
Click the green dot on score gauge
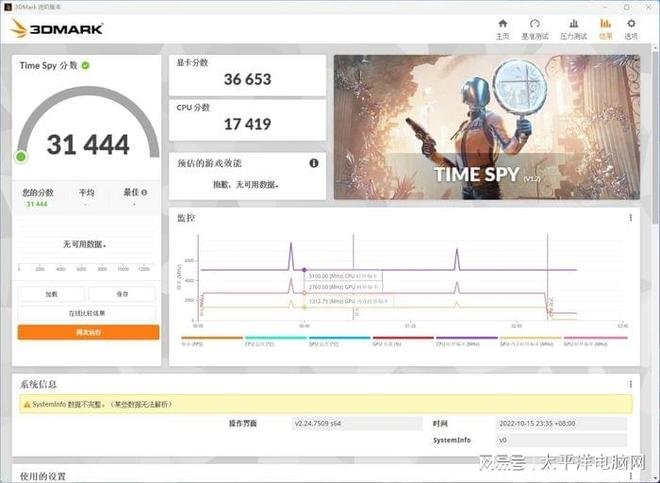(x=21, y=156)
